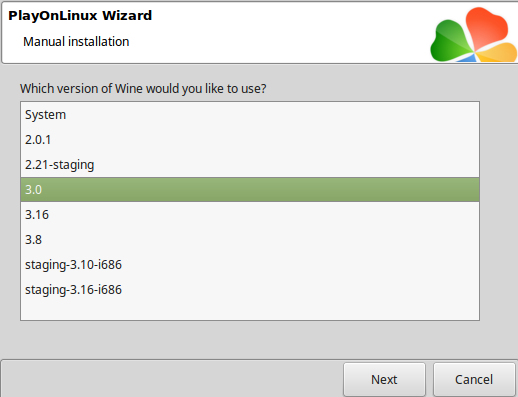Select the System Wine version
This screenshot has width=518, height=397.
[x=250, y=115]
